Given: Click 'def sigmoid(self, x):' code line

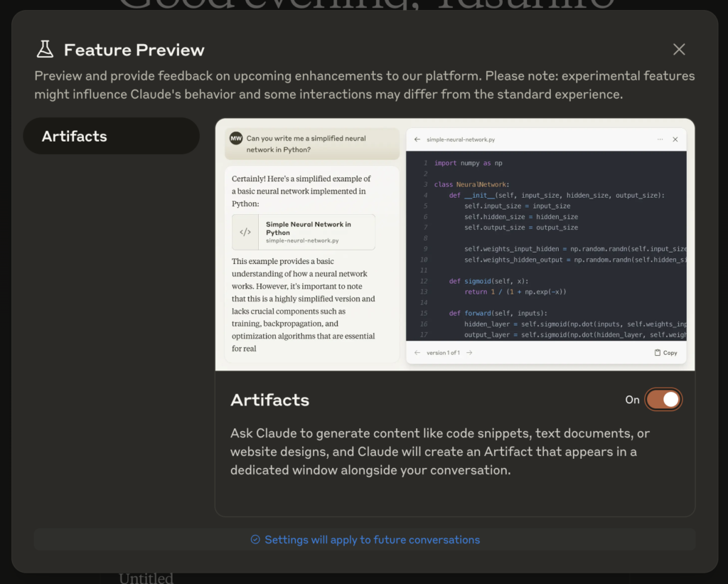Looking at the screenshot, I should coord(488,281).
